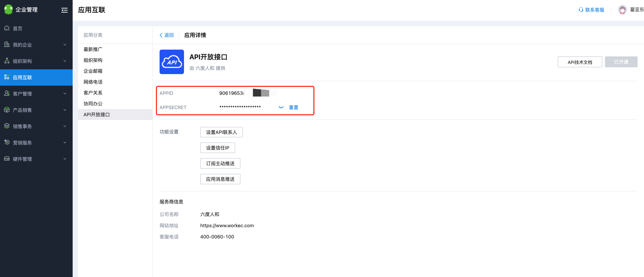This screenshot has width=644, height=277.
Task: Click 重置 to reset the APPSECRET
Action: 293,107
